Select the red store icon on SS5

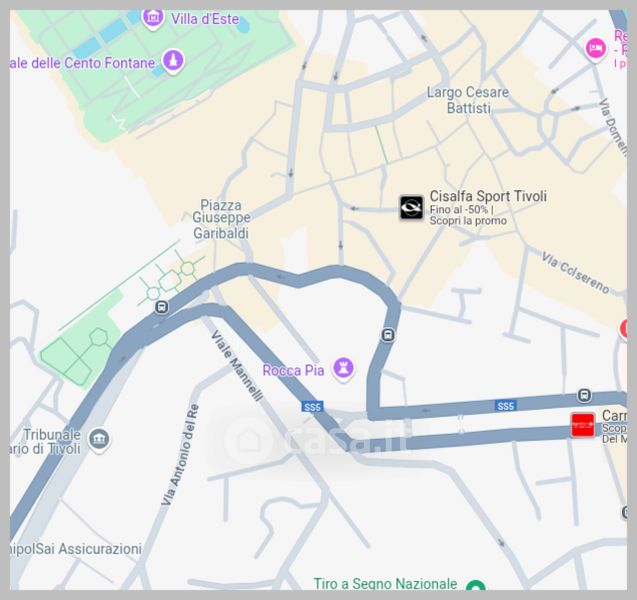click(x=583, y=425)
